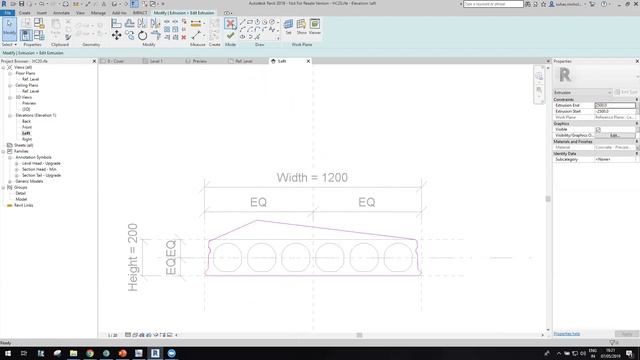Switch to the Preview view tab
The width and height of the screenshot is (640, 360).
coord(200,61)
